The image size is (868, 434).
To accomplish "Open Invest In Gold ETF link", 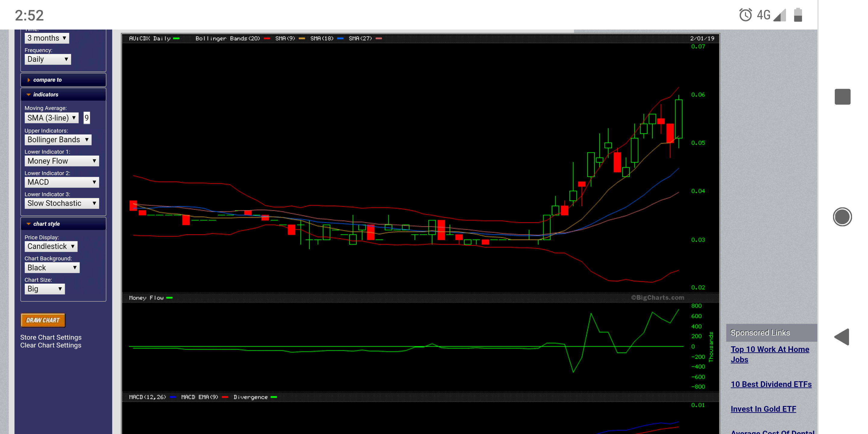I will [x=763, y=409].
